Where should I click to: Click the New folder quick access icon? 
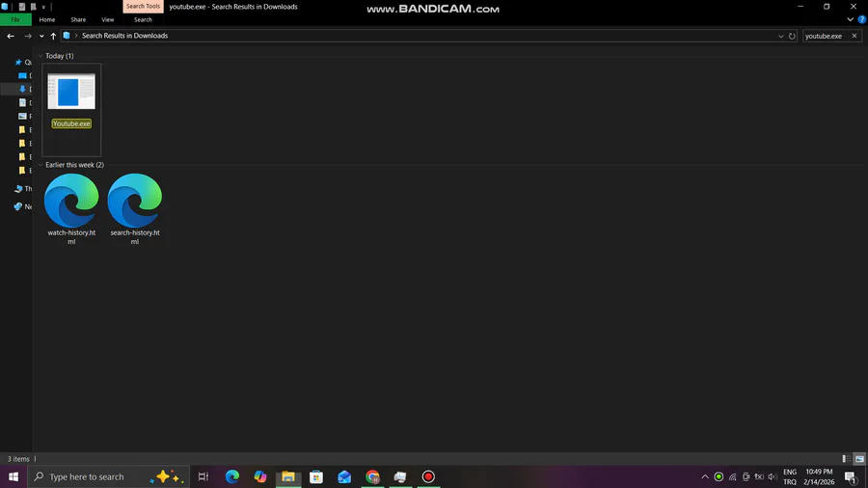[33, 7]
